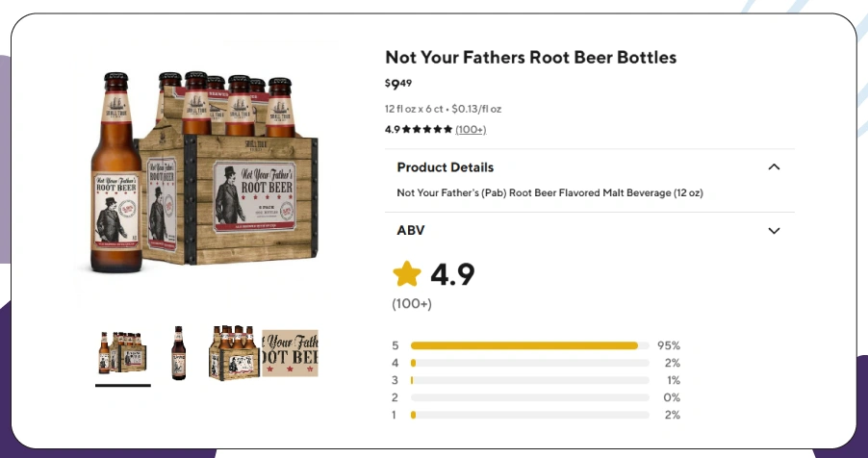This screenshot has height=458, width=868.
Task: Click the ABV heading label
Action: (x=410, y=231)
